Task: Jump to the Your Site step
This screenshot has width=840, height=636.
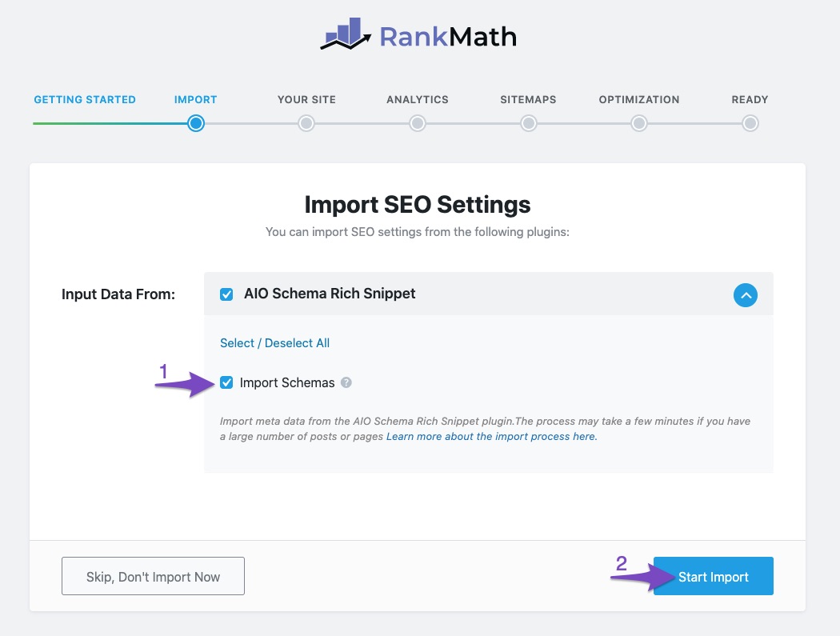Action: coord(306,100)
